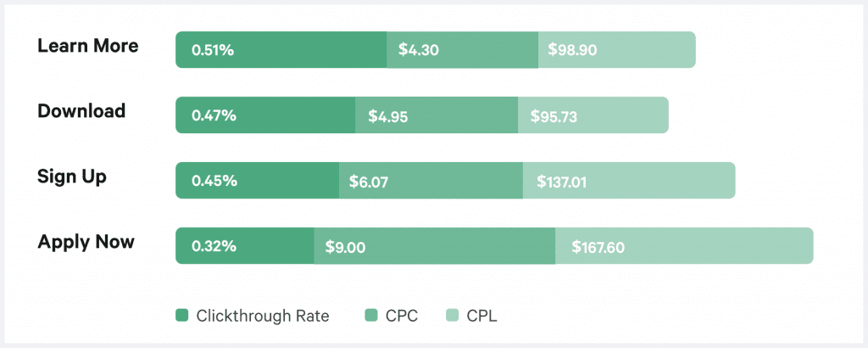The height and width of the screenshot is (348, 868).
Task: Click the $98.90 CPL bar segment
Action: tap(616, 50)
